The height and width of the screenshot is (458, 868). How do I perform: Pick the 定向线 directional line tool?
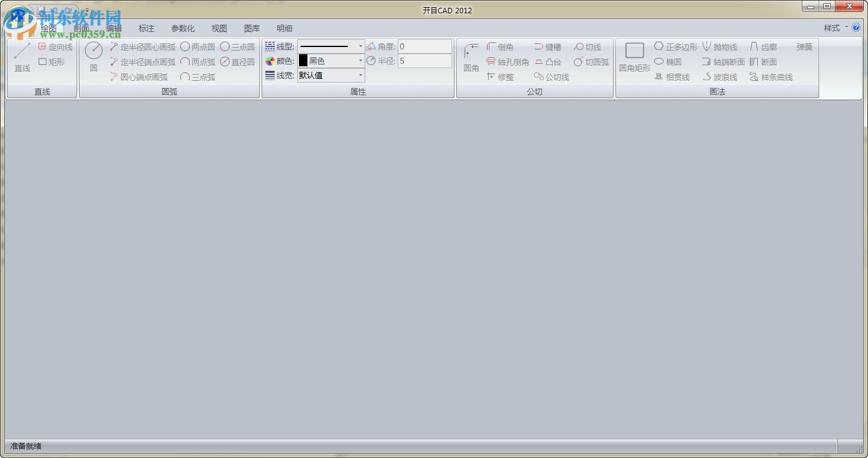click(x=55, y=47)
